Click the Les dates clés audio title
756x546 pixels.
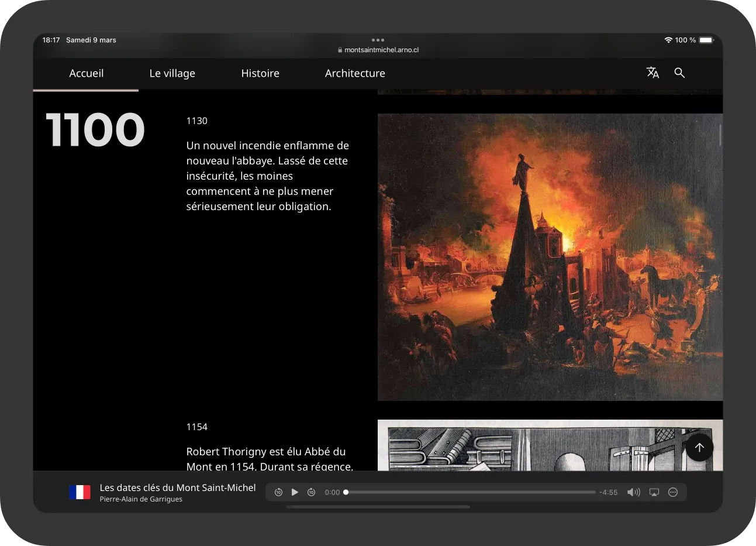click(178, 487)
